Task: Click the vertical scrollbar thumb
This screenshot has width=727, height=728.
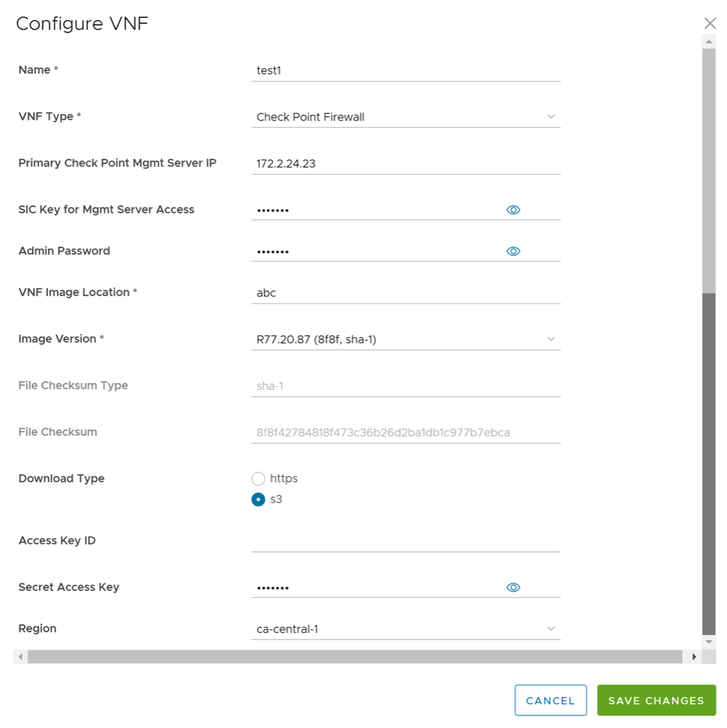Action: tap(709, 464)
